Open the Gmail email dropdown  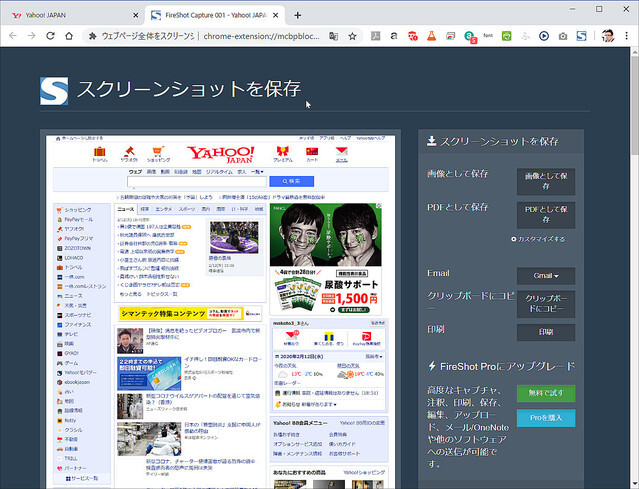tap(545, 276)
